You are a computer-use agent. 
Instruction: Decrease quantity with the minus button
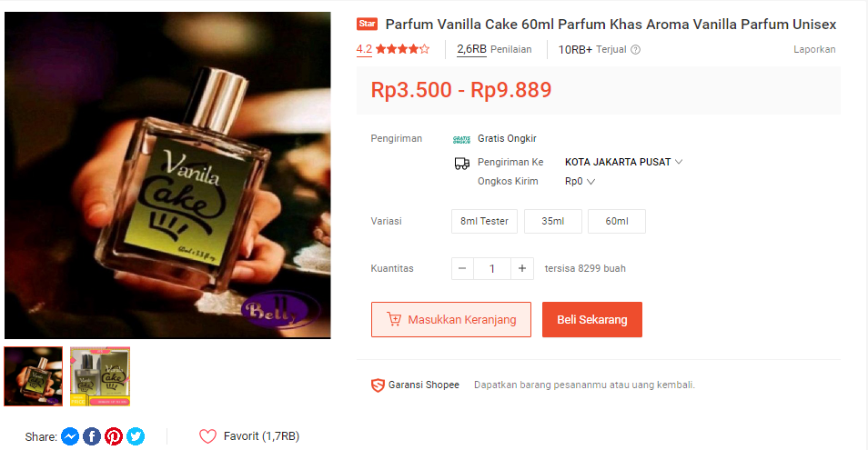tap(462, 269)
